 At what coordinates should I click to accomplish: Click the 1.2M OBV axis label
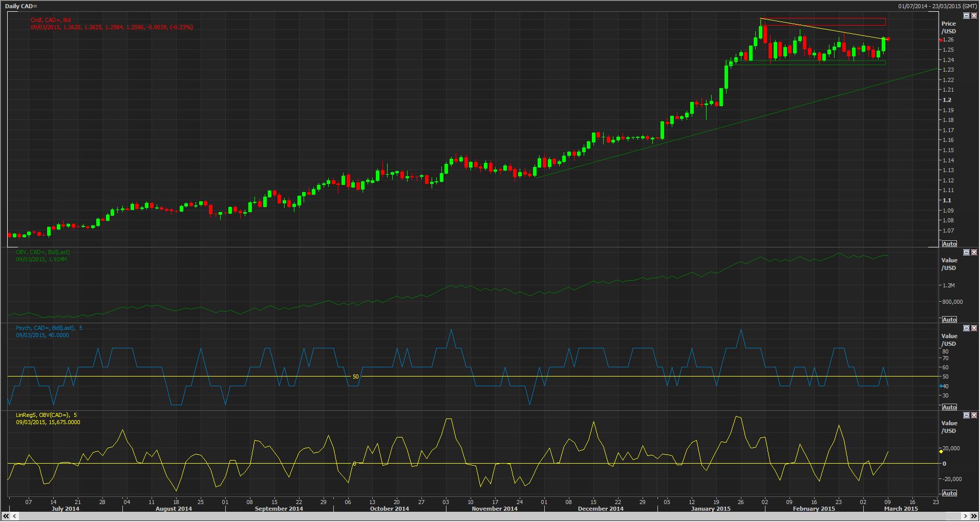pyautogui.click(x=949, y=285)
